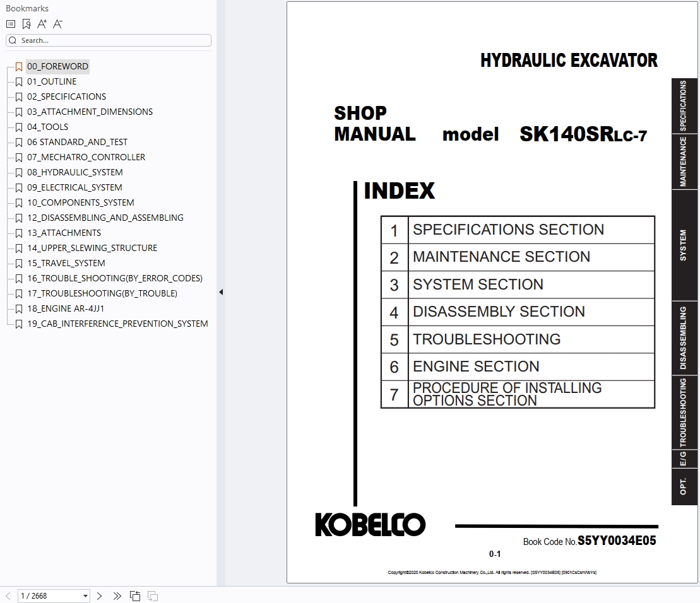The width and height of the screenshot is (700, 603).
Task: Open 19_CAB_INTERFERENCE_PREVENTION_SYSTEM bookmark
Action: point(117,324)
